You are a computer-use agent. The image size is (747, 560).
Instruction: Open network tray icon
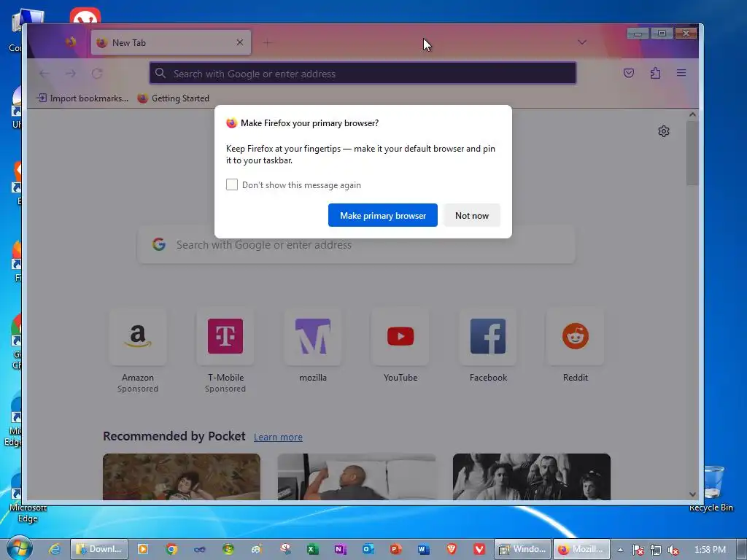tap(656, 550)
